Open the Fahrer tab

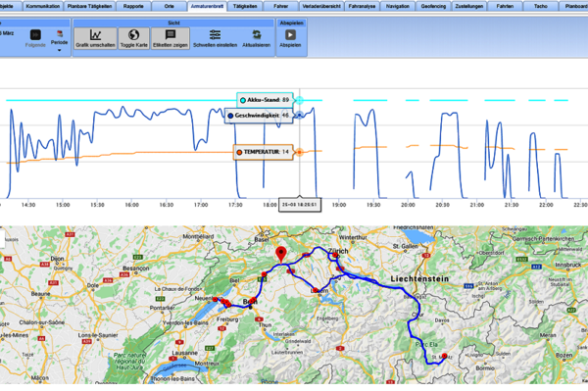click(281, 6)
